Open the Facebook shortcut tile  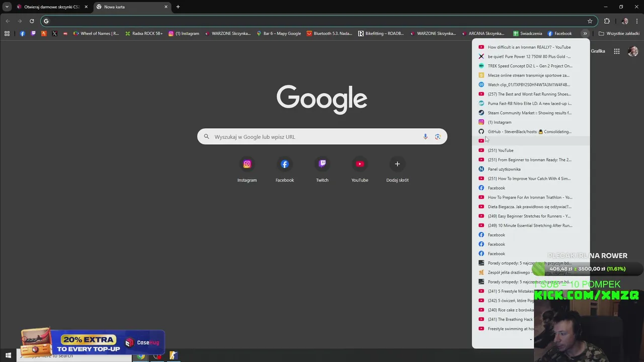tap(285, 170)
